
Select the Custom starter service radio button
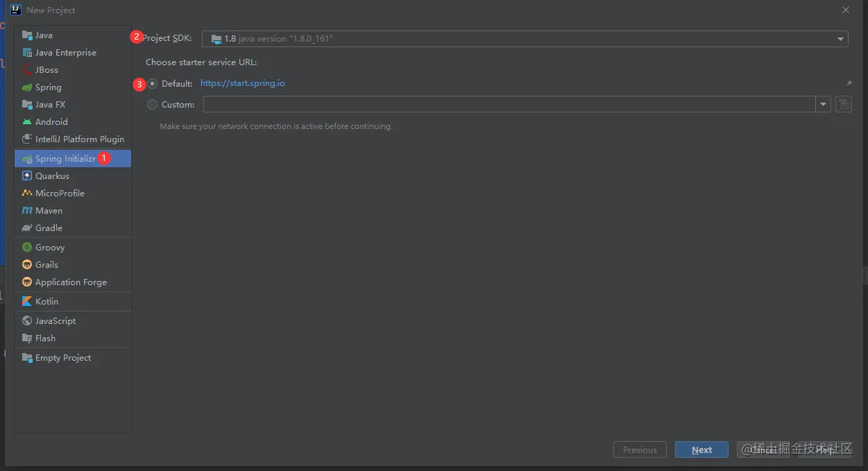tap(153, 105)
